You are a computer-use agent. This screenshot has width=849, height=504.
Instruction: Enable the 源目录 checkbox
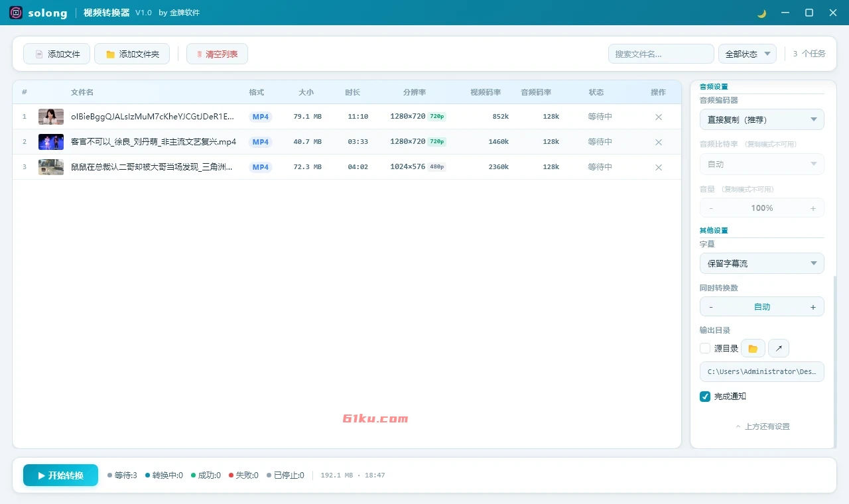[705, 348]
